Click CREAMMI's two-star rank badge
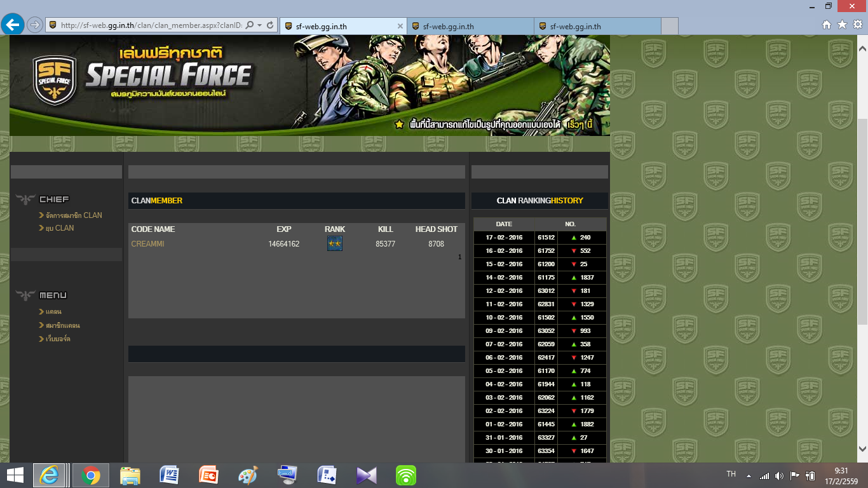This screenshot has height=488, width=868. tap(335, 243)
